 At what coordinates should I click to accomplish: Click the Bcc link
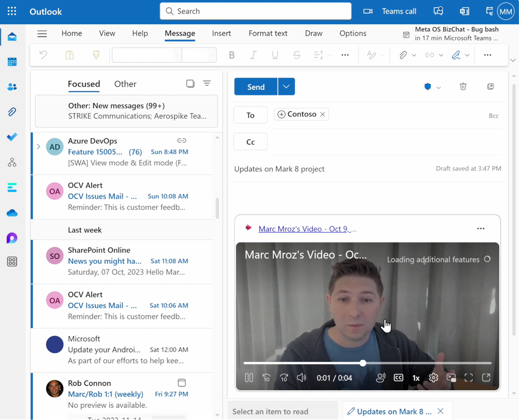point(494,116)
